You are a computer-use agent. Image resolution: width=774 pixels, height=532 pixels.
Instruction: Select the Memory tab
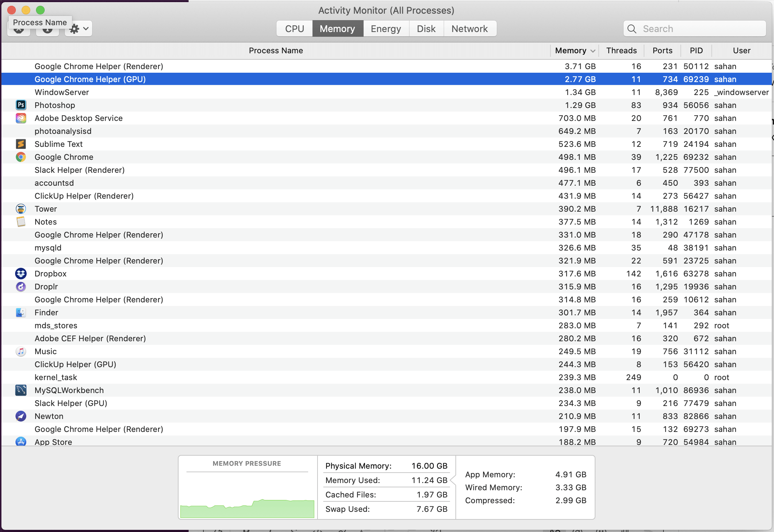click(337, 29)
